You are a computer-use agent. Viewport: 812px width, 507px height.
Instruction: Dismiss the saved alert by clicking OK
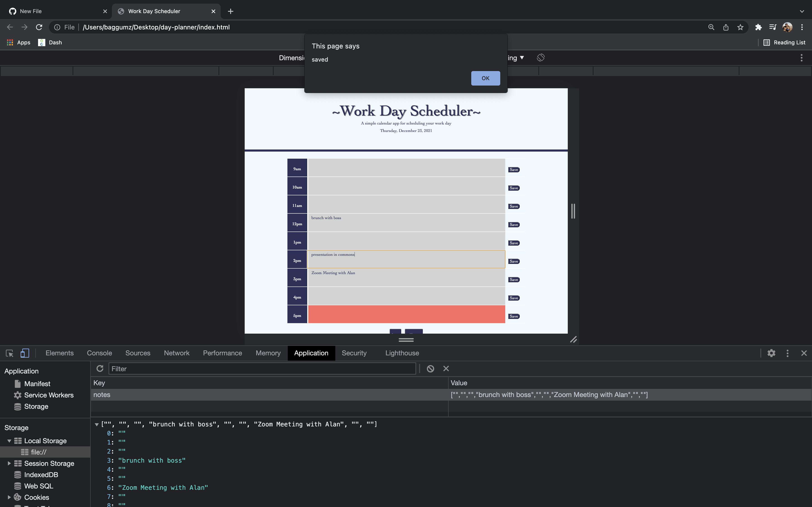[485, 78]
